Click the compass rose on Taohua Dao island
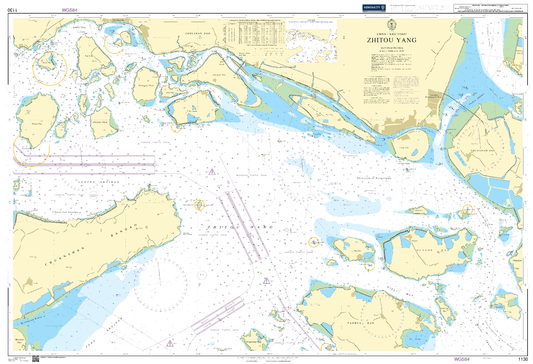 (x=382, y=316)
